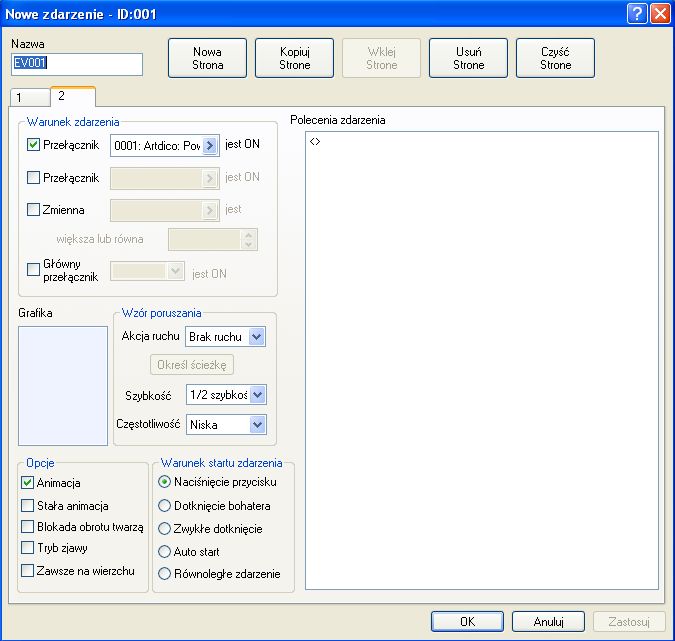675x641 pixels.
Task: Expand the Akcja ruchu dropdown
Action: click(257, 337)
